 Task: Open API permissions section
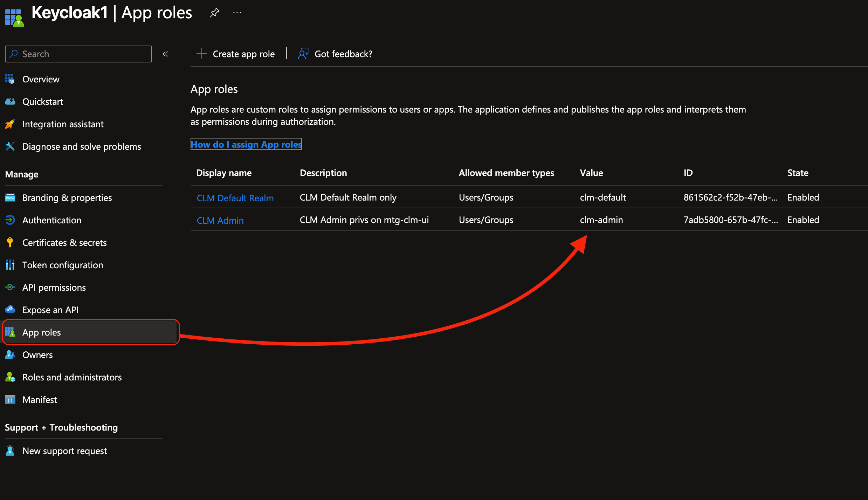(54, 288)
